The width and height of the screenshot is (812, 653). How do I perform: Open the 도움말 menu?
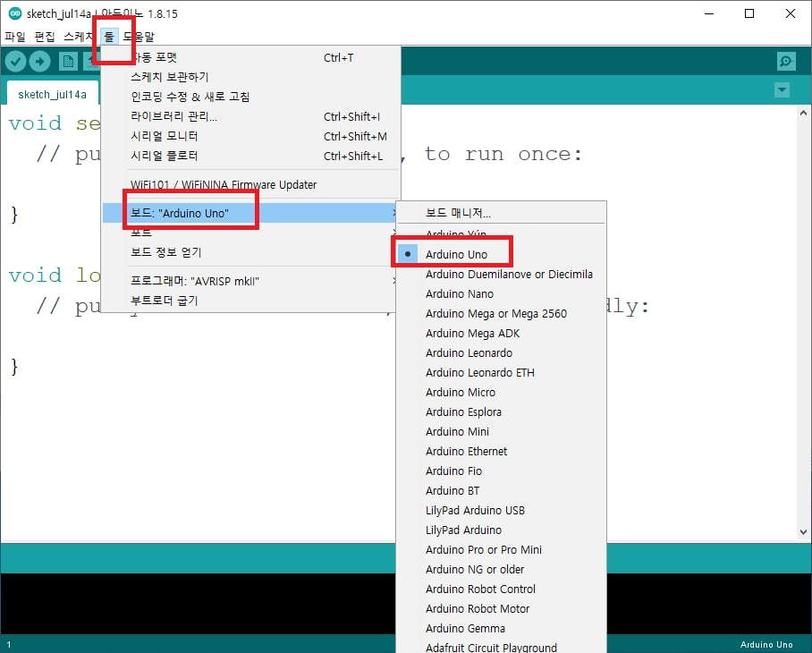[x=139, y=37]
